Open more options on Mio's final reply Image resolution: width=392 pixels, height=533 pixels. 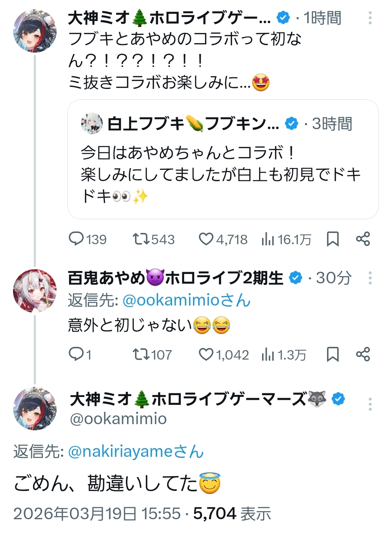[x=370, y=404]
